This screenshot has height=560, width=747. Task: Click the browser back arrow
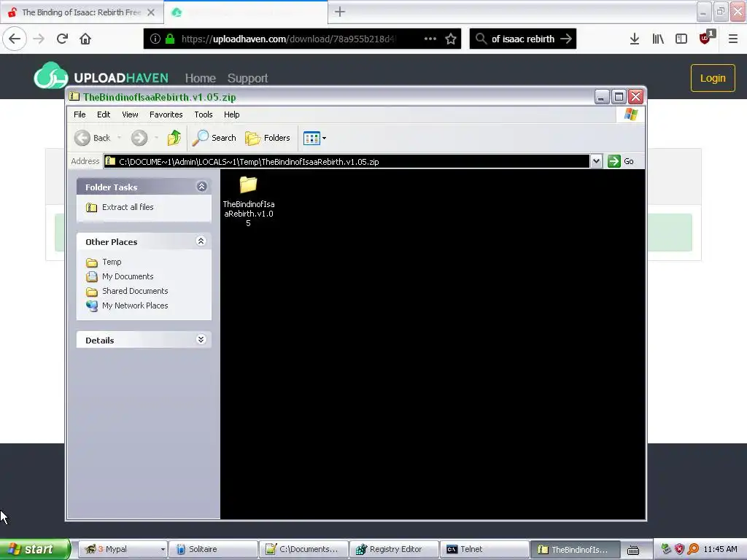(x=15, y=39)
